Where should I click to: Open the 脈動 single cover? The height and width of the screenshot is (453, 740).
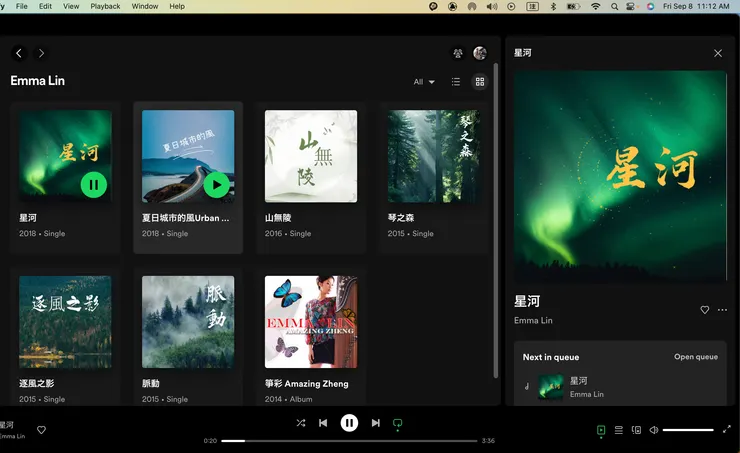[188, 322]
